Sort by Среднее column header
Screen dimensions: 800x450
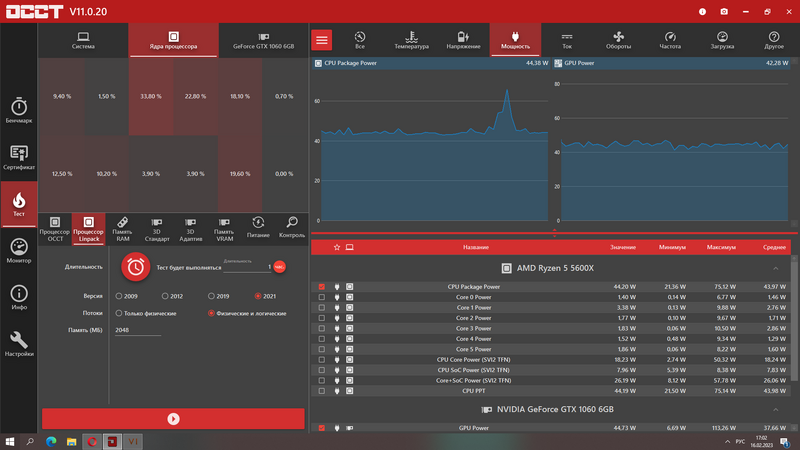tap(774, 247)
